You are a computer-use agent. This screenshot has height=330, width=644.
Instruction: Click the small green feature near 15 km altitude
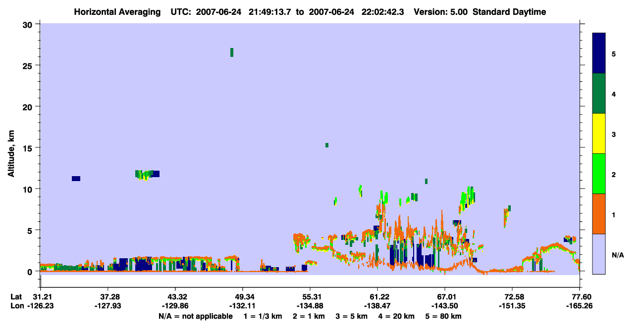327,145
